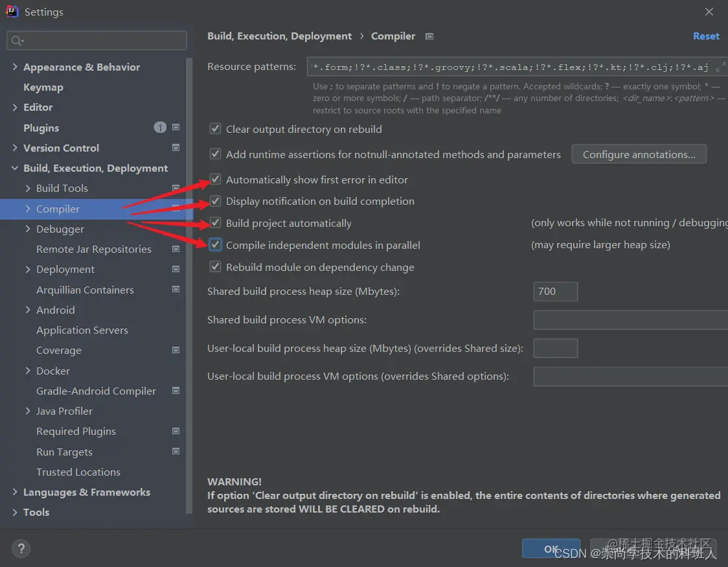Expand the Resource patterns field editor

[x=720, y=67]
